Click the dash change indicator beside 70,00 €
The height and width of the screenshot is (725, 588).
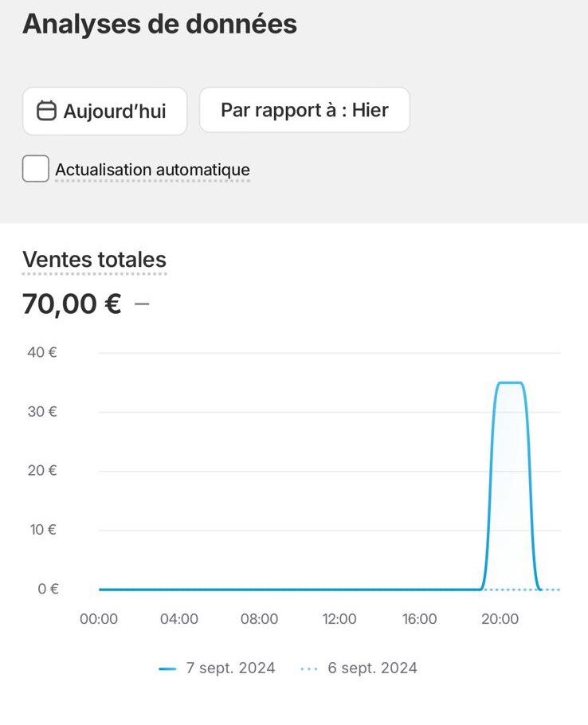tap(142, 304)
